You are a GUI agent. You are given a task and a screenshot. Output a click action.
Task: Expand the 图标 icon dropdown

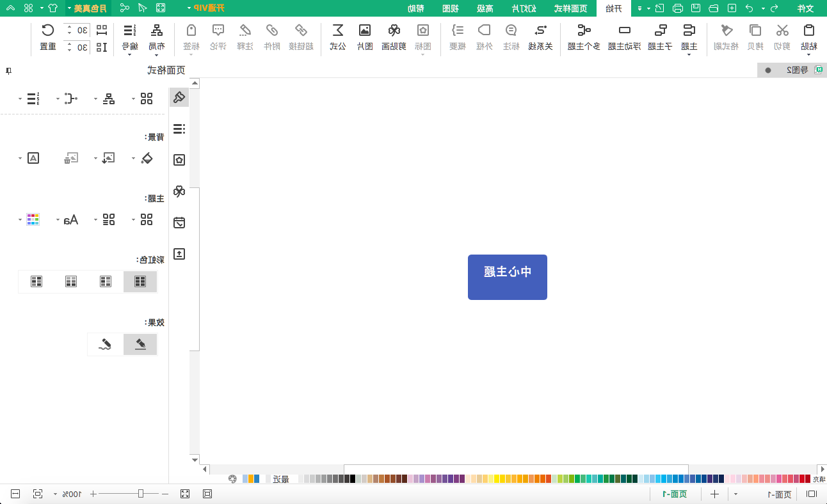(423, 54)
